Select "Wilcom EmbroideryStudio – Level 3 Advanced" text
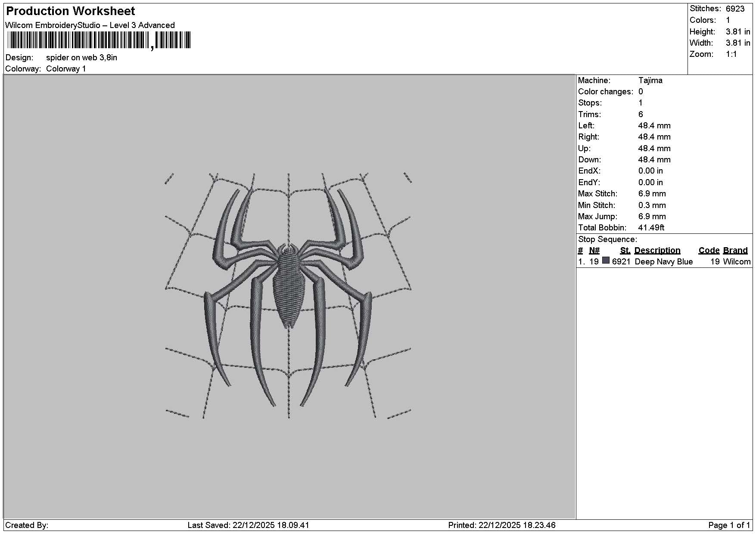 90,25
